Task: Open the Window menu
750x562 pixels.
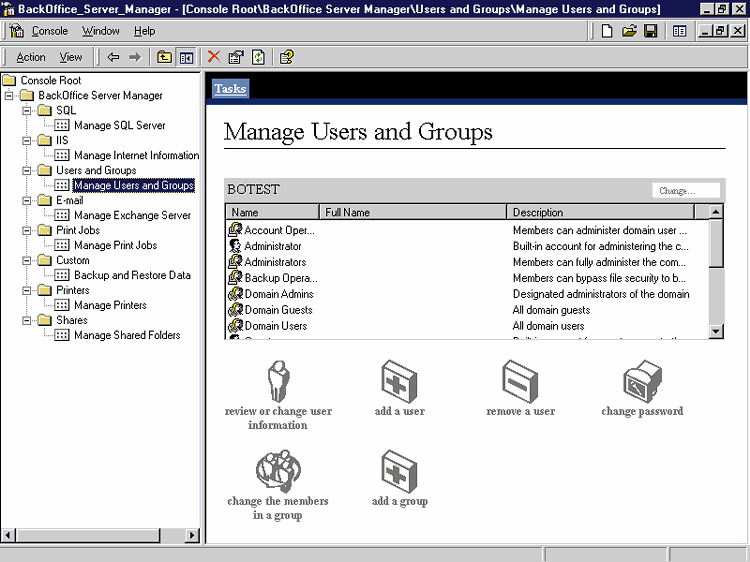Action: click(x=100, y=31)
